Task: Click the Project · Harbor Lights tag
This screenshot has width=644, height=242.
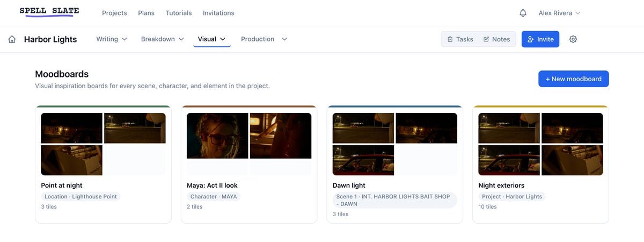Action: pyautogui.click(x=511, y=197)
